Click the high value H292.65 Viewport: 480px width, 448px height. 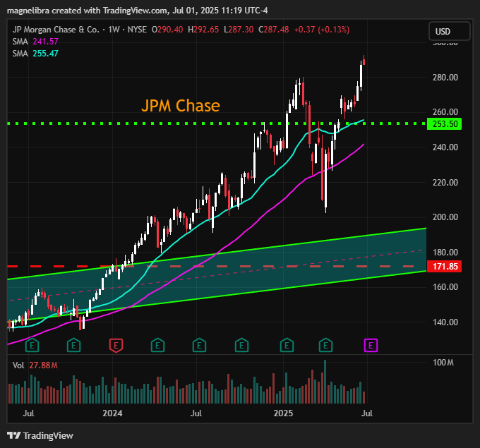[x=203, y=30]
